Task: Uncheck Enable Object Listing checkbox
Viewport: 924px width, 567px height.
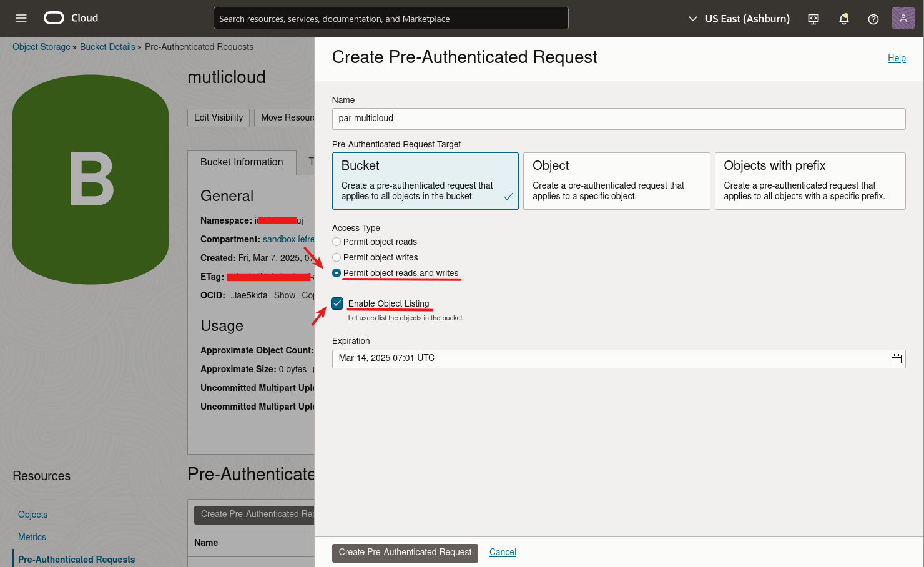Action: point(337,303)
